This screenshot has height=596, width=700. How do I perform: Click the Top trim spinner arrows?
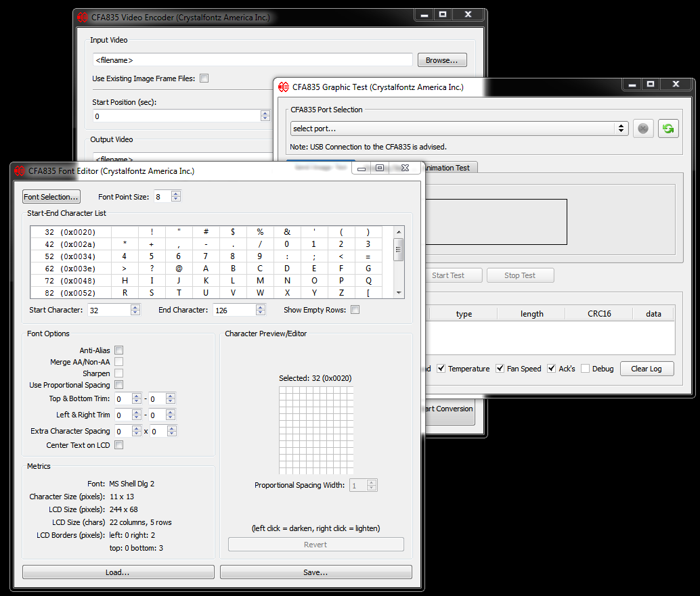pyautogui.click(x=137, y=398)
